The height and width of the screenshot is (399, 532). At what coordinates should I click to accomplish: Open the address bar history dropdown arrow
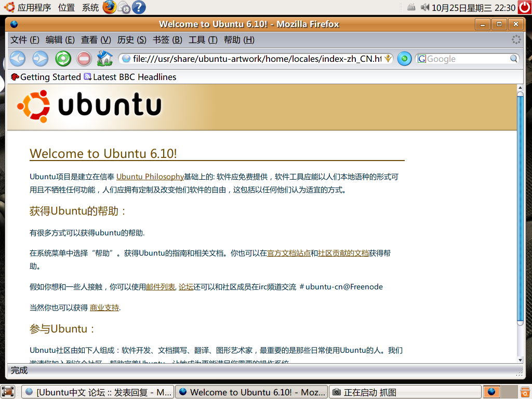tap(388, 59)
